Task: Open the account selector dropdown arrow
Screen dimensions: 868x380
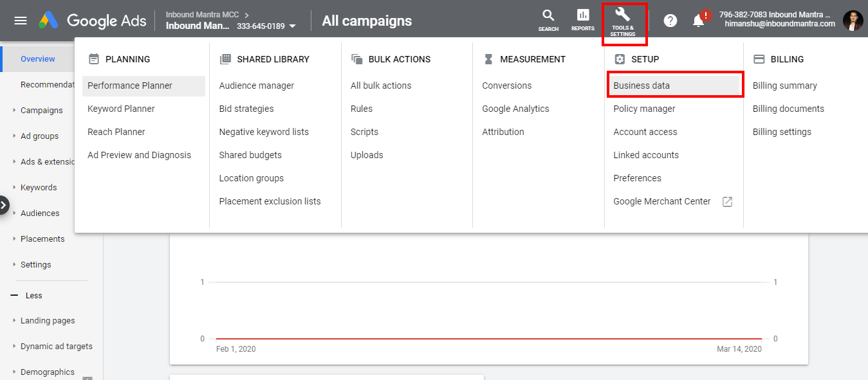Action: 293,26
